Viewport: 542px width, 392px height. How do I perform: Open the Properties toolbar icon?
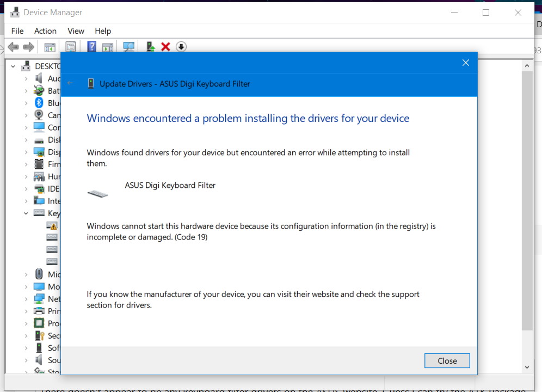point(71,47)
